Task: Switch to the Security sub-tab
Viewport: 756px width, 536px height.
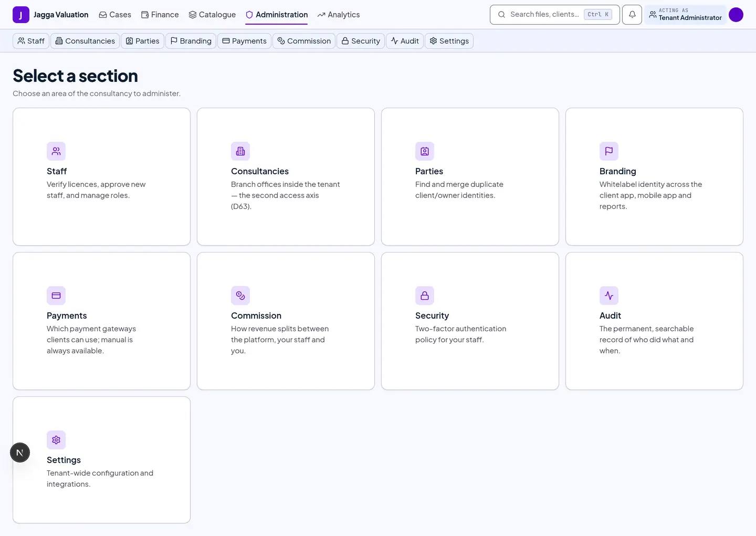Action: 361,41
